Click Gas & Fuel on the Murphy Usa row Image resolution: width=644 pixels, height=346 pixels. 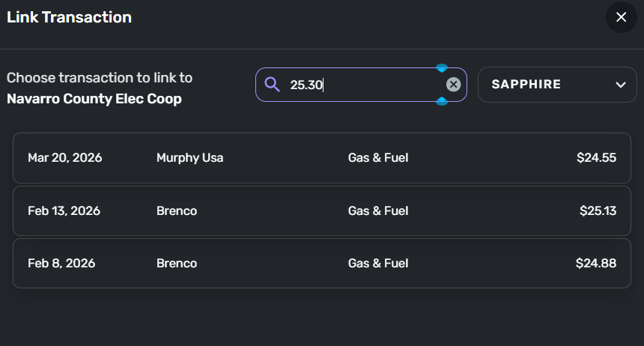click(378, 158)
